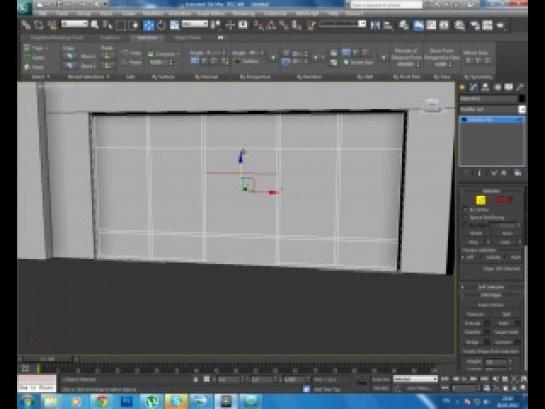Click the Connect button in Edit Edges
Screen dimensions: 545x409
(x=503, y=342)
